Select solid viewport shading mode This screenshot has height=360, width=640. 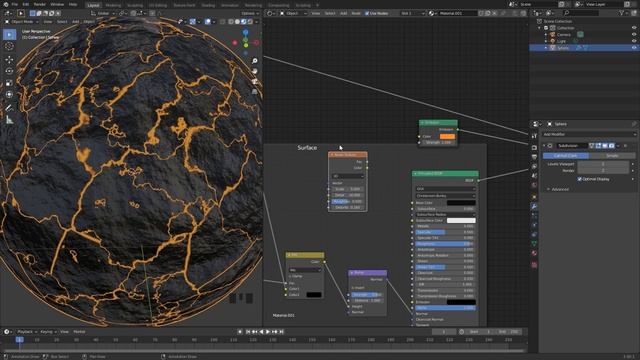tap(237, 22)
